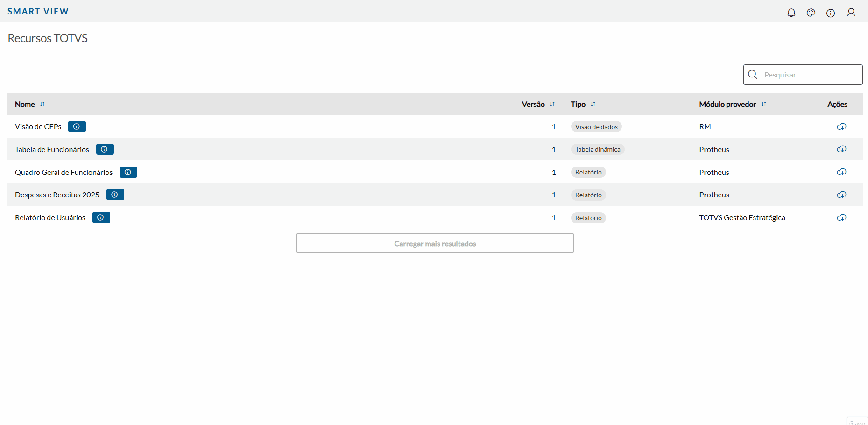Download the Quadro Geral de Funcionários resource

[x=841, y=172]
